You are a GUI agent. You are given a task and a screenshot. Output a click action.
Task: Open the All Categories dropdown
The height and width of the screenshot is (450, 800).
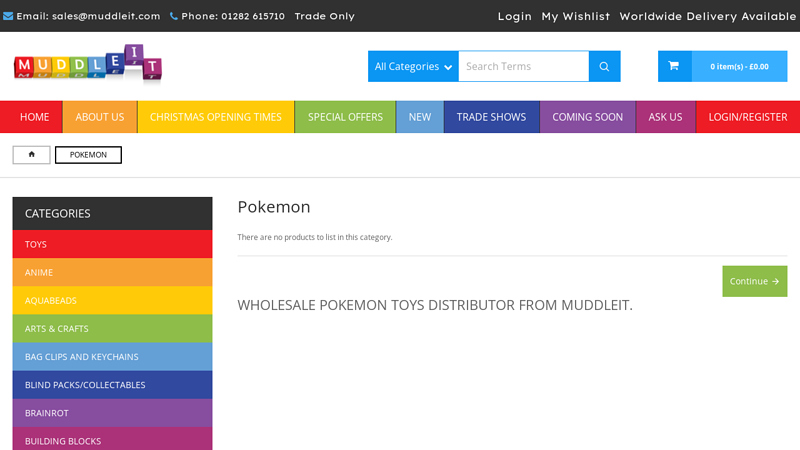click(413, 66)
